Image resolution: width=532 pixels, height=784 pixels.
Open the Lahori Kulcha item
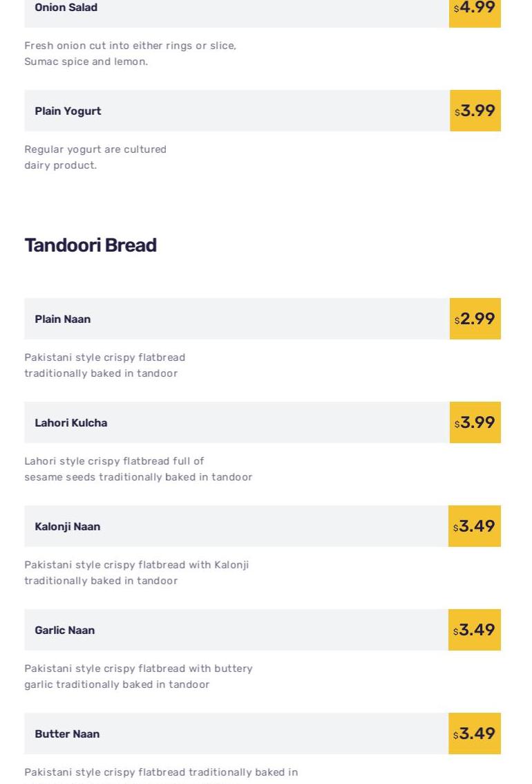coord(71,423)
